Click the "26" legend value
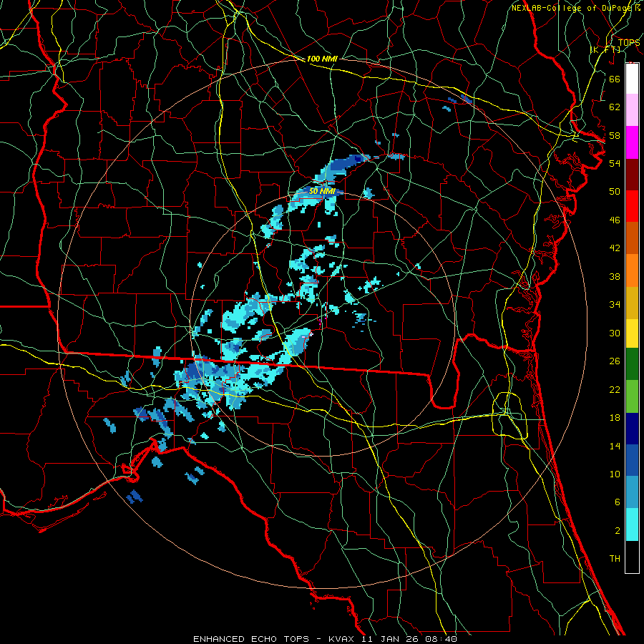The width and height of the screenshot is (644, 644). [615, 361]
